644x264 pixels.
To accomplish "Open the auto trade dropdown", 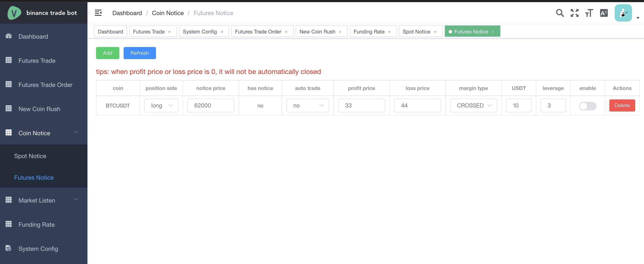I will (308, 105).
